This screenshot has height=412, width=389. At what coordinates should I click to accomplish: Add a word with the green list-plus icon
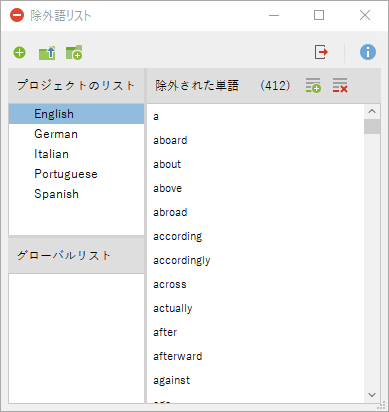(x=313, y=85)
